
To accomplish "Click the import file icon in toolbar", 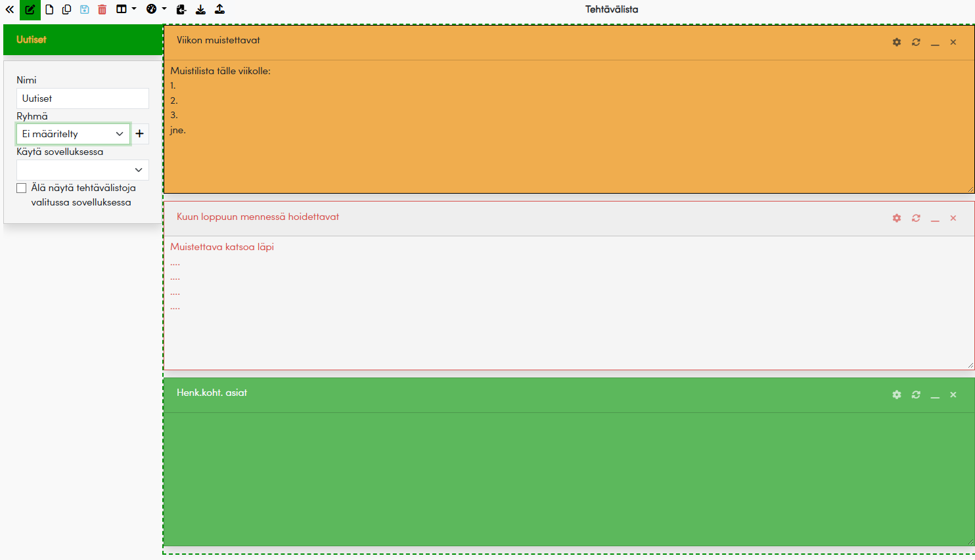I will click(181, 10).
